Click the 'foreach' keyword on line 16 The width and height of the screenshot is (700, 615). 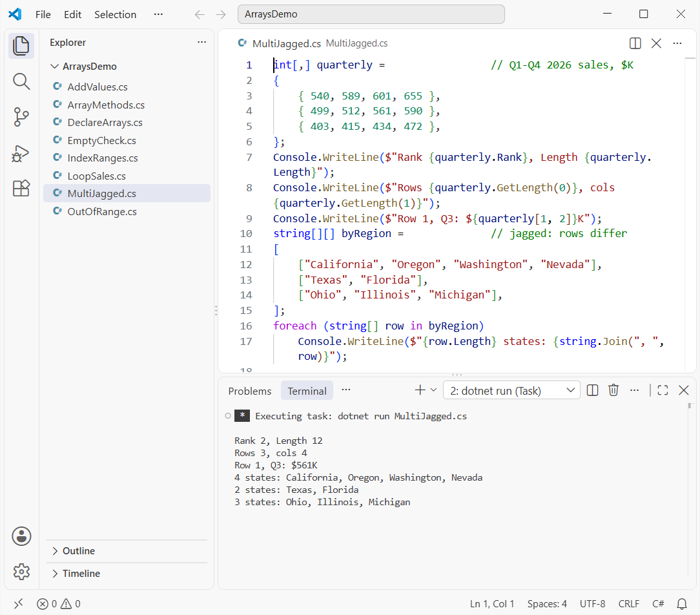(294, 326)
